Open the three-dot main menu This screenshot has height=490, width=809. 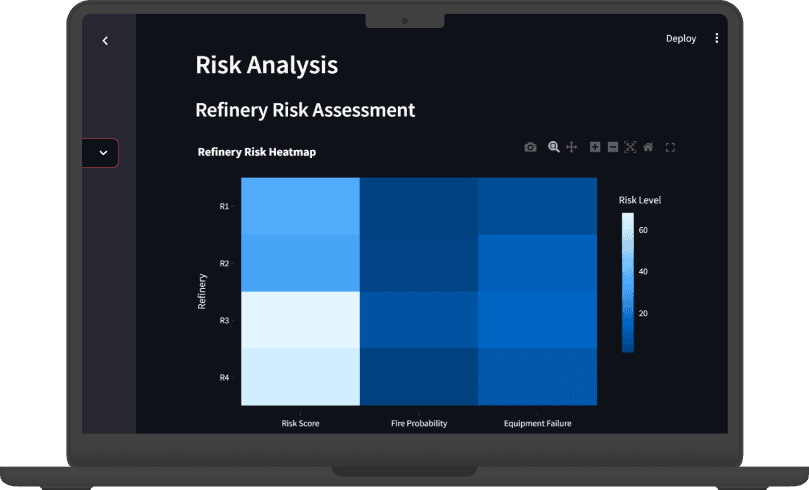716,39
